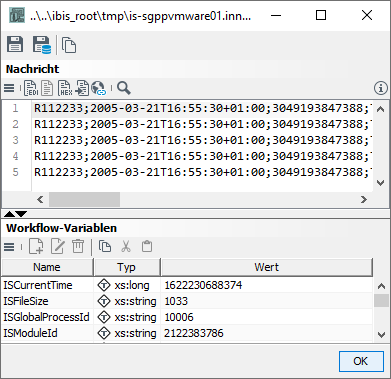Select the ISModuleId variable name
Image resolution: width=391 pixels, height=379 pixels.
pyautogui.click(x=30, y=333)
